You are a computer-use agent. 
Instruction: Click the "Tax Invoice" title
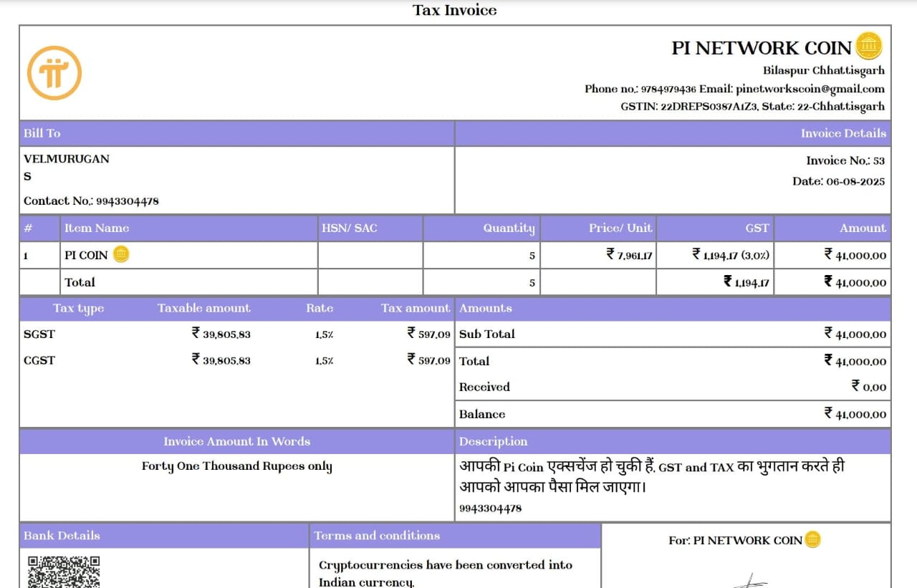pyautogui.click(x=455, y=10)
